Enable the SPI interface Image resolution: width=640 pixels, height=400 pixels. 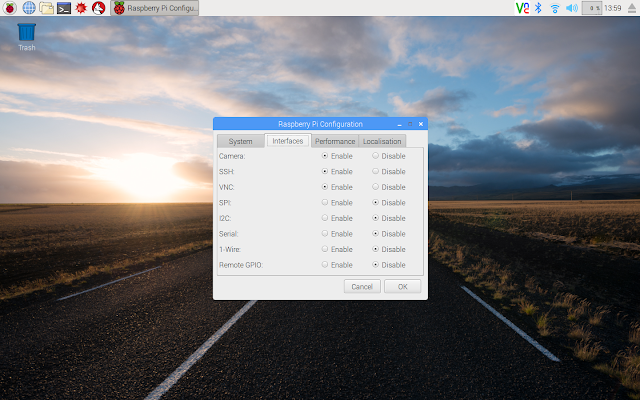pyautogui.click(x=337, y=202)
